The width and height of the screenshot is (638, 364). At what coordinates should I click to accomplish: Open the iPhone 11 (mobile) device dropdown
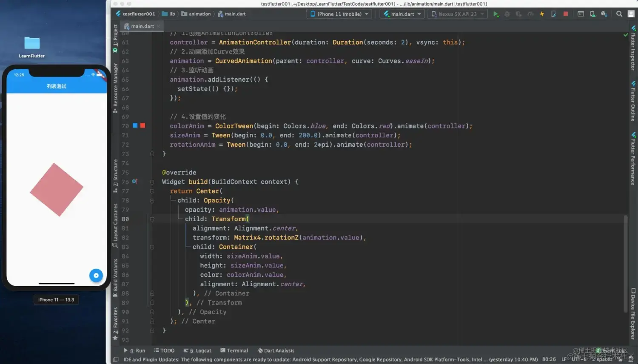point(339,14)
